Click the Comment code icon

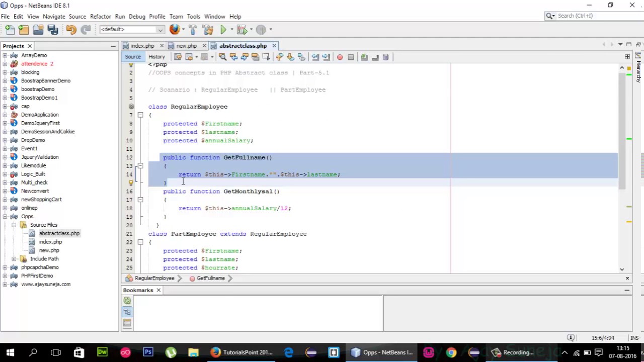coord(364,57)
